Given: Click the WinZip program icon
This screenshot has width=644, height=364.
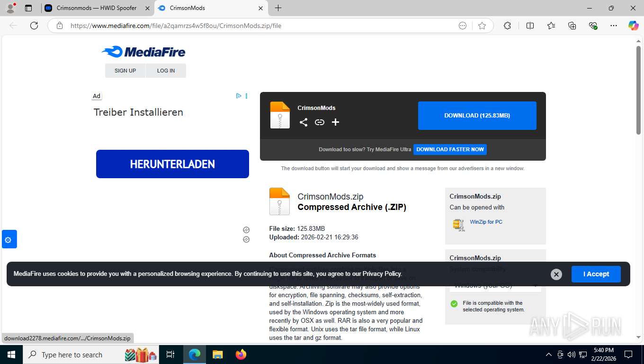Looking at the screenshot, I should (458, 225).
